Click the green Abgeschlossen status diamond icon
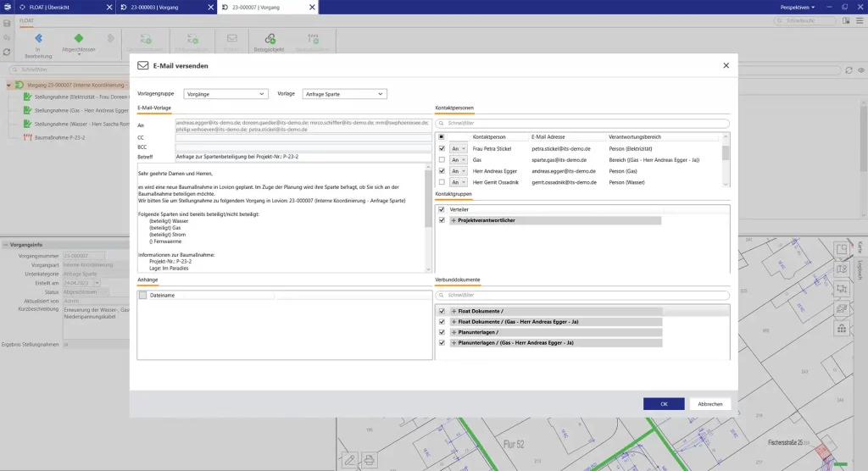This screenshot has width=868, height=471. [79, 39]
